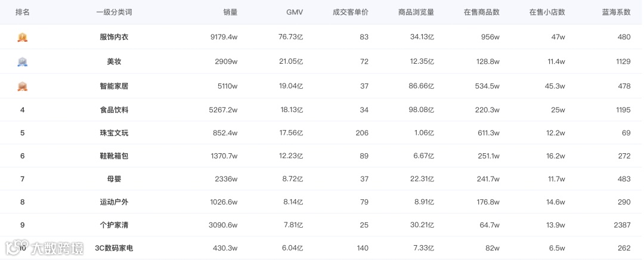Screen dimensions: 644x260
Task: Click the 成交客单价 column header
Action: click(351, 13)
